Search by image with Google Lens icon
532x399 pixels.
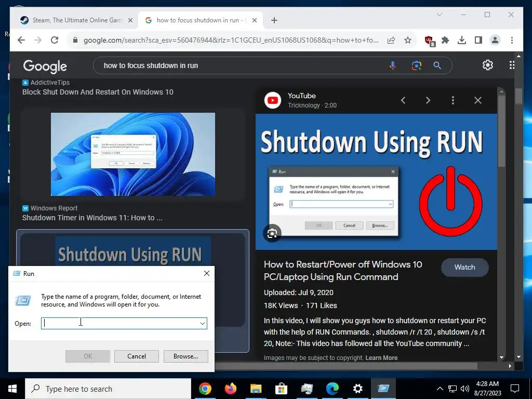tap(416, 65)
